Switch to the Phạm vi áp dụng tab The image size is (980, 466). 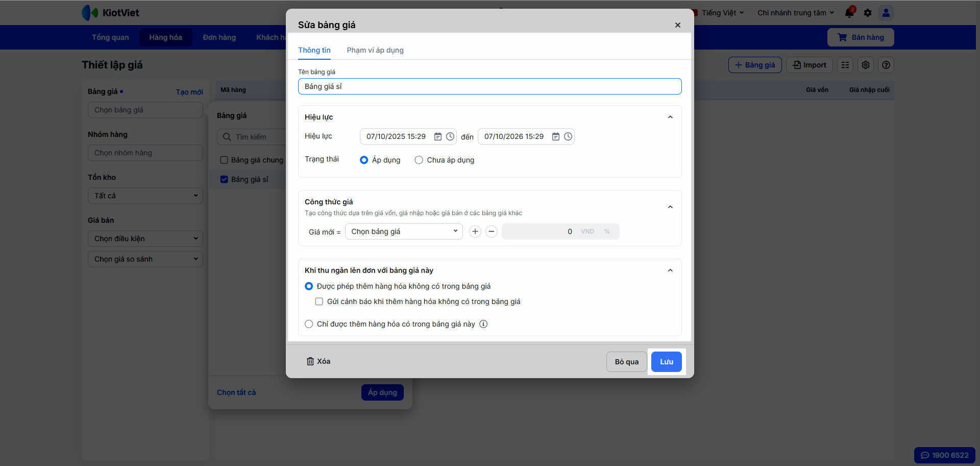click(375, 50)
